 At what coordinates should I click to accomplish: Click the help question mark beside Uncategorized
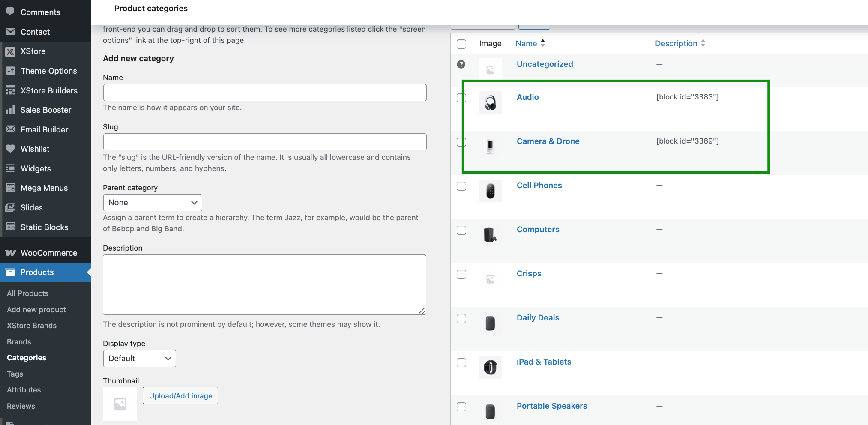click(x=461, y=64)
